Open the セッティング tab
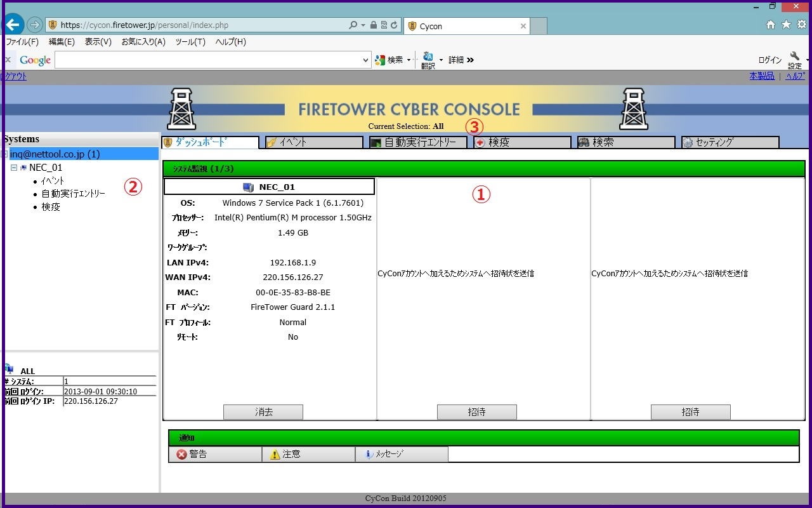812x508 pixels. (x=730, y=142)
